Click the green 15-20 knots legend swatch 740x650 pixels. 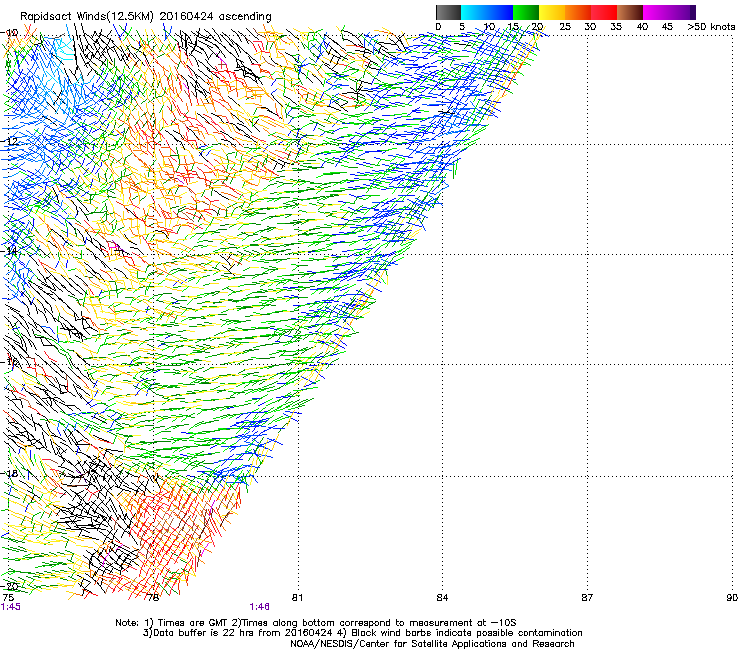coord(526,12)
